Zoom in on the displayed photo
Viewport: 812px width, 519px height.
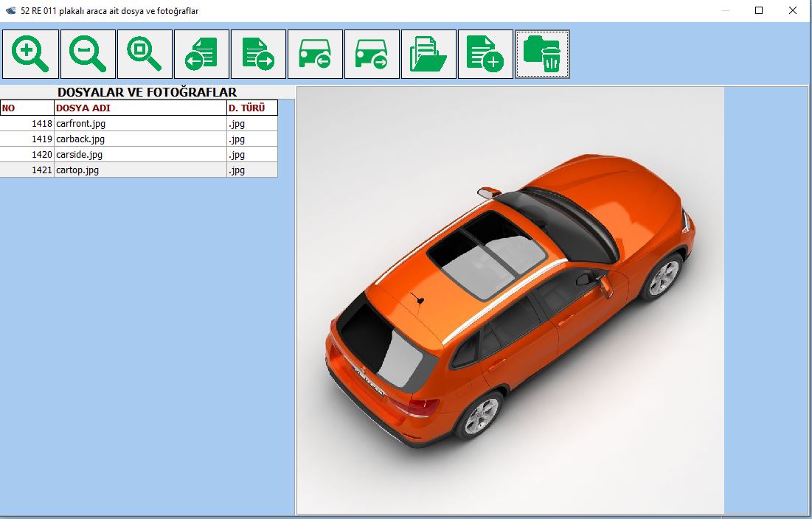pyautogui.click(x=30, y=55)
